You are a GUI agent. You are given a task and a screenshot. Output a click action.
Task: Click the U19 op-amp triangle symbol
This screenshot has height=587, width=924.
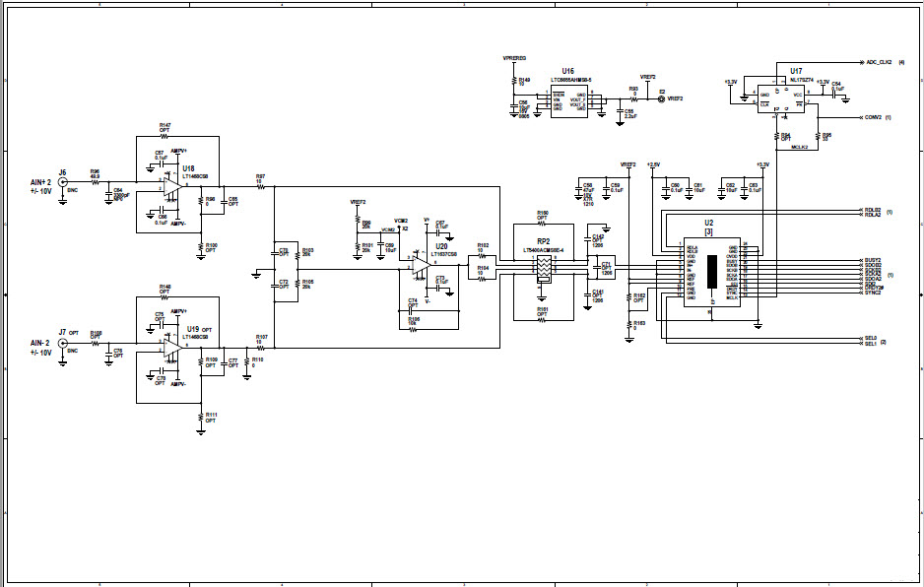173,346
